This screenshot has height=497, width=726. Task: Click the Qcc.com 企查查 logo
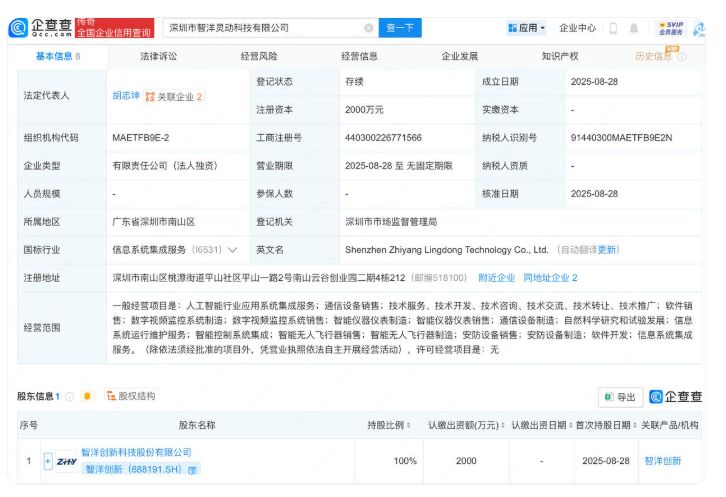pyautogui.click(x=38, y=28)
